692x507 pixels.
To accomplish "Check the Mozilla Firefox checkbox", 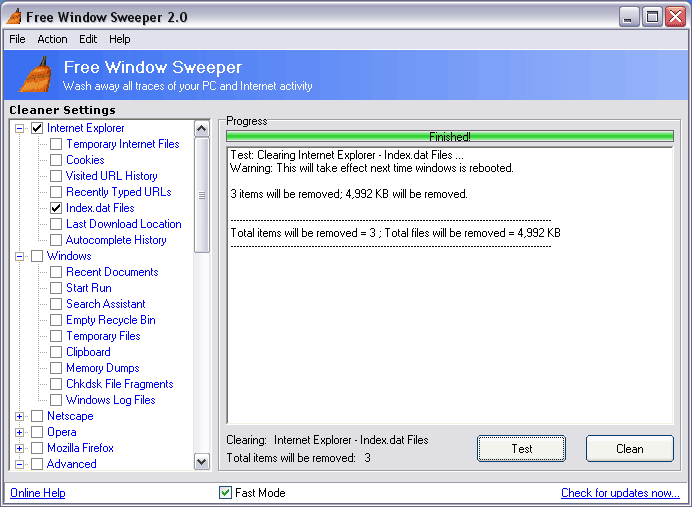I will pyautogui.click(x=37, y=448).
